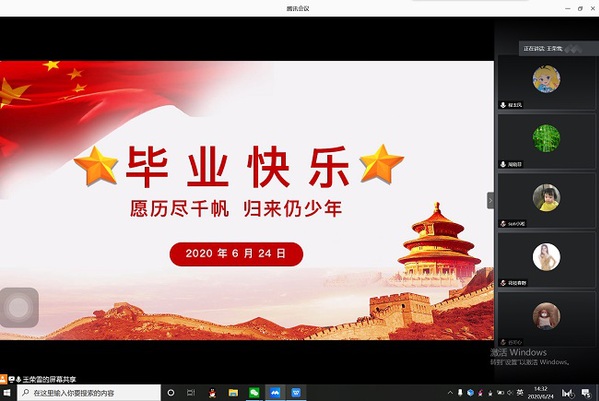This screenshot has width=599, height=401.
Task: Select the toddler in yellow avatar tile
Action: [x=546, y=201]
